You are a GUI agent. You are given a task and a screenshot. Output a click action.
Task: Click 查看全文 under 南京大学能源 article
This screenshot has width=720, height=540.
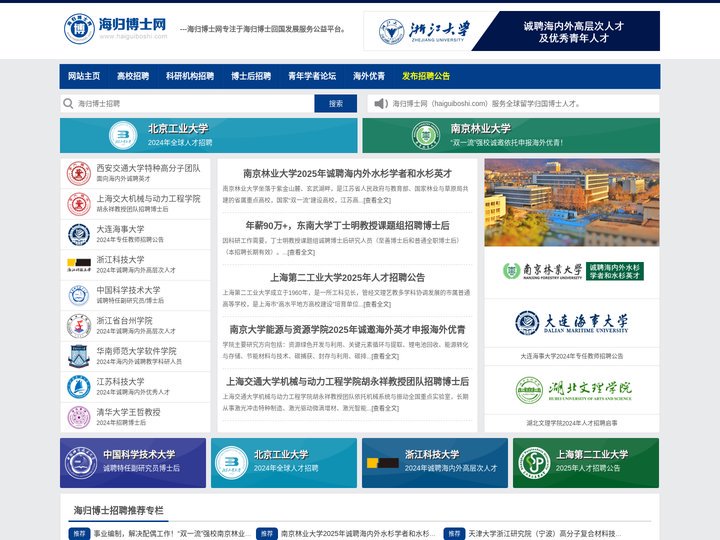click(385, 356)
